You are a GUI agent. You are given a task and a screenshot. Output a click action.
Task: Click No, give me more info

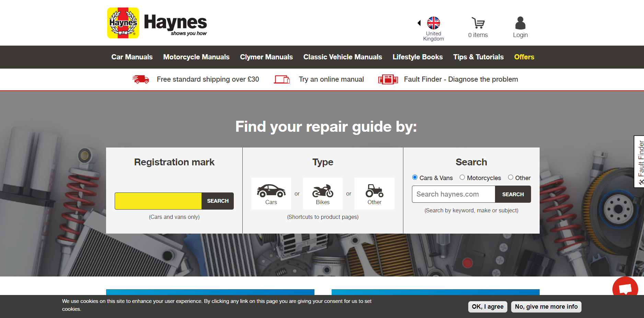546,307
